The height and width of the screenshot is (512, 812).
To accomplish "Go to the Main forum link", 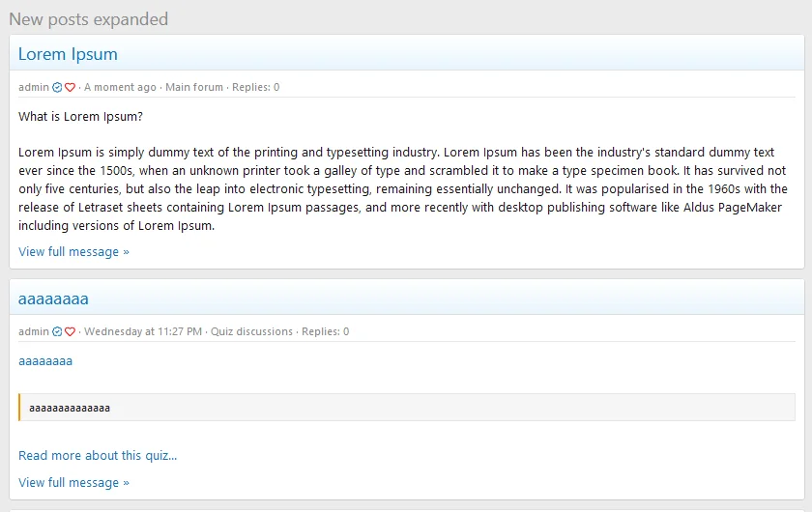I will point(193,88).
